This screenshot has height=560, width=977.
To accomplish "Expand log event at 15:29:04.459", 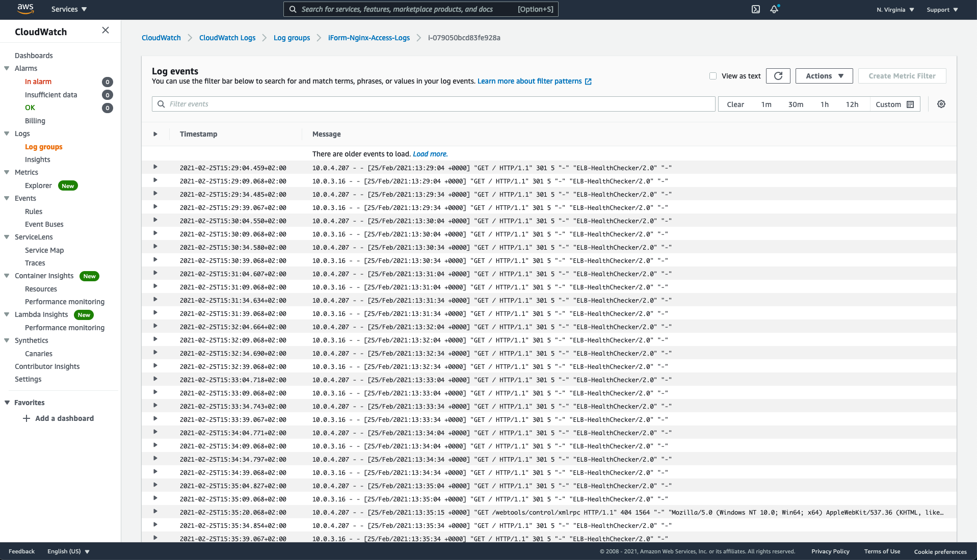I will point(155,167).
